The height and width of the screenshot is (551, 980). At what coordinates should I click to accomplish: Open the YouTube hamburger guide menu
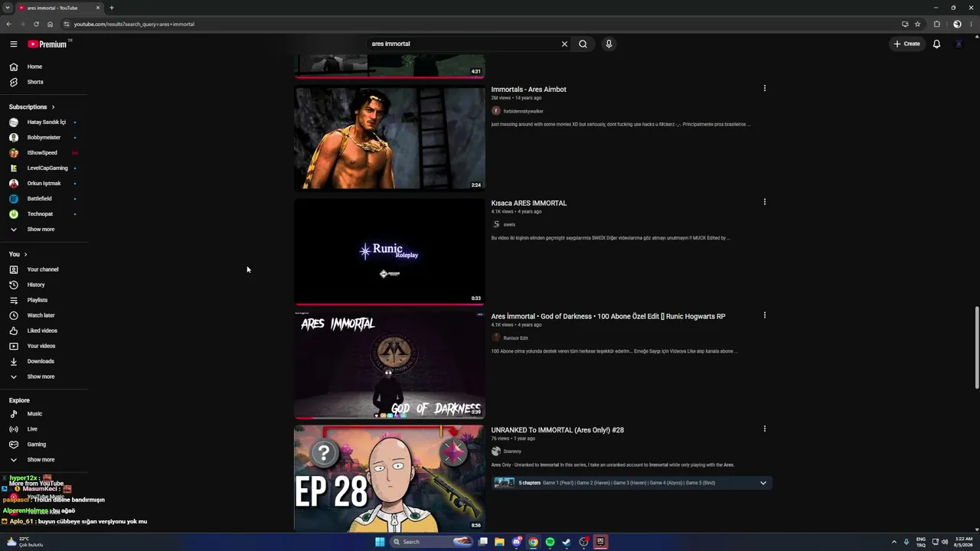13,44
